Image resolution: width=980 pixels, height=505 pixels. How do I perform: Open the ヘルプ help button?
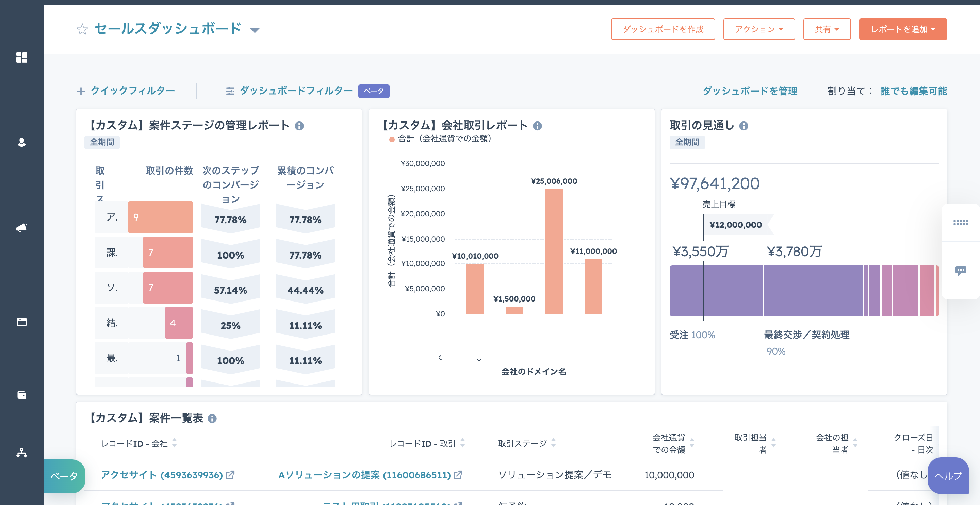948,476
